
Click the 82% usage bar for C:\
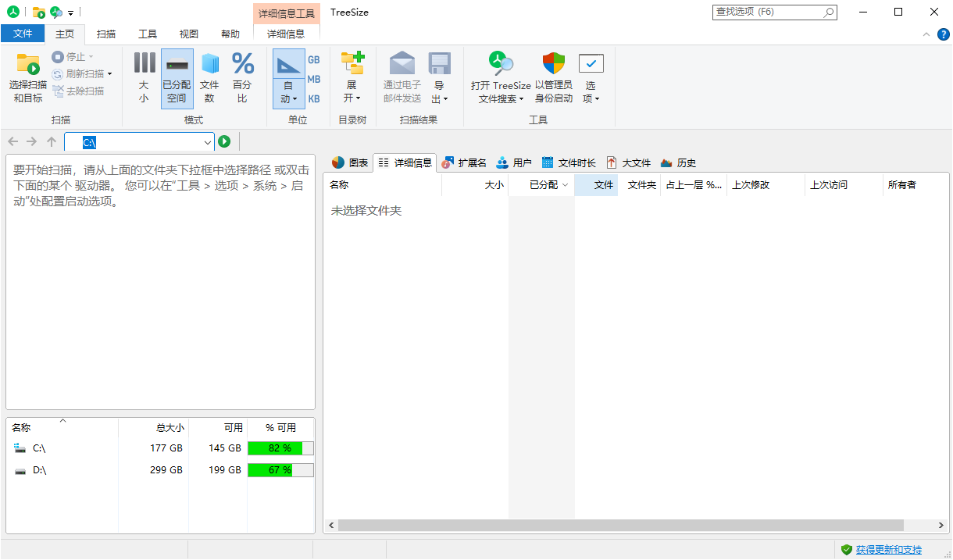click(x=280, y=448)
